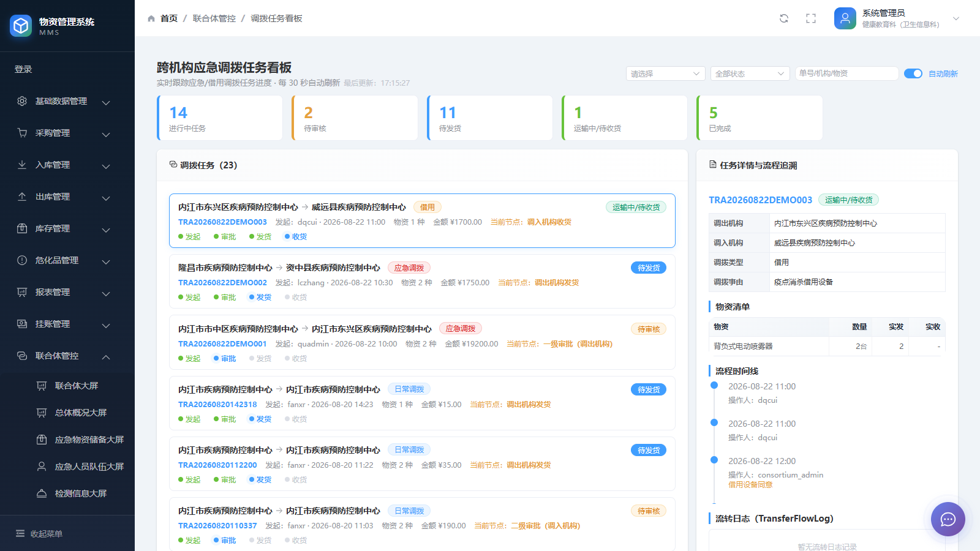The height and width of the screenshot is (551, 980).
Task: Expand the 库存管理 menu chevron
Action: 106,230
